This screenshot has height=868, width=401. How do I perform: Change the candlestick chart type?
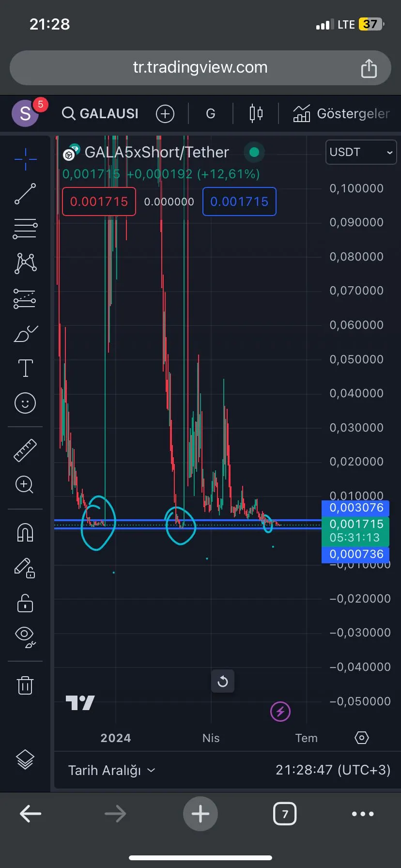256,114
